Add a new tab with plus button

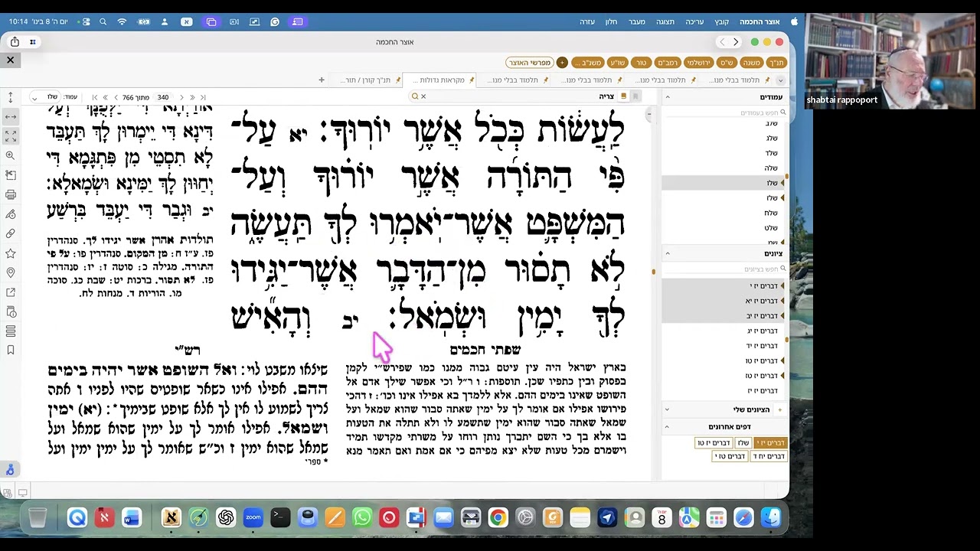click(322, 80)
